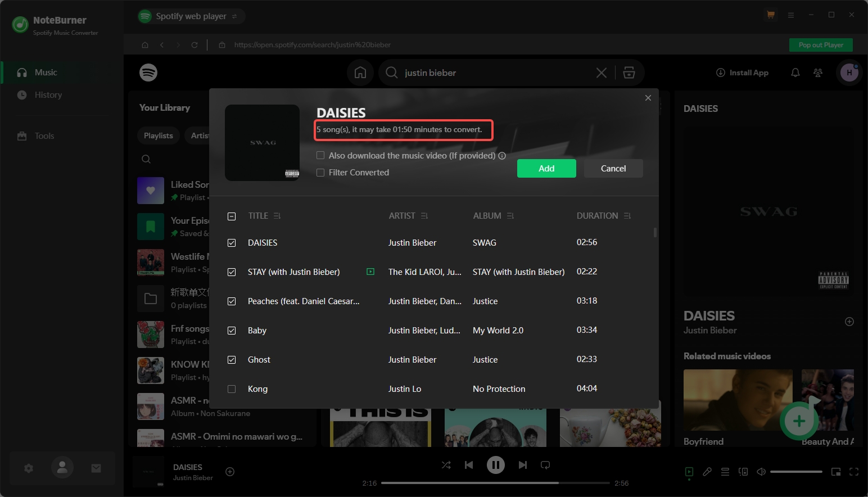Open the NoteBurner account avatar icon
The image size is (868, 497).
62,467
